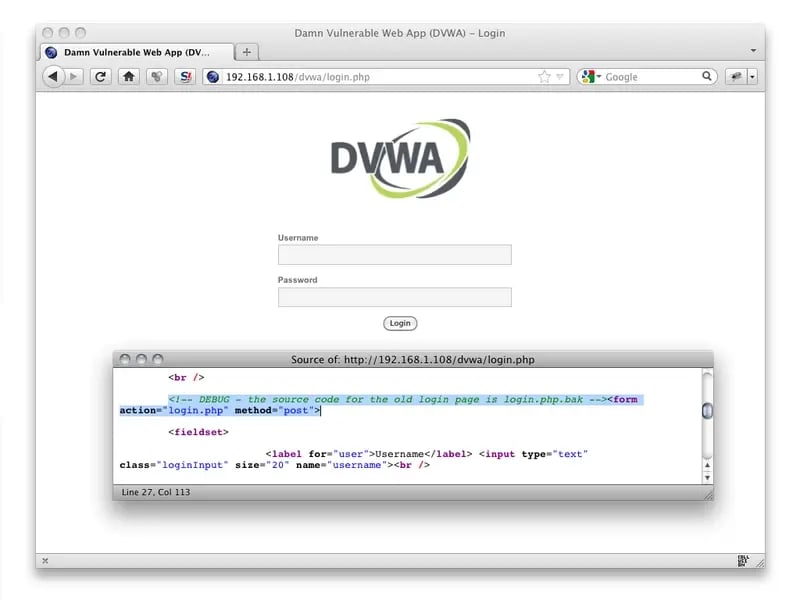Viewport: 800px width, 600px height.
Task: Expand the URL history dropdown arrow
Action: point(560,76)
